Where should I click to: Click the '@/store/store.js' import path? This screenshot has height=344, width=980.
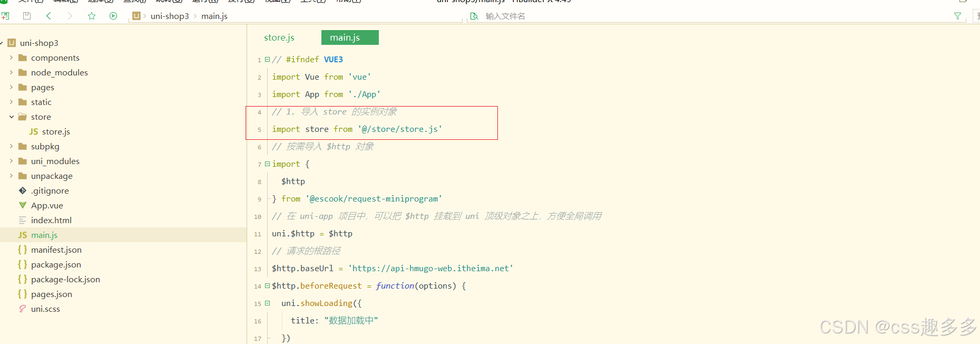[400, 129]
